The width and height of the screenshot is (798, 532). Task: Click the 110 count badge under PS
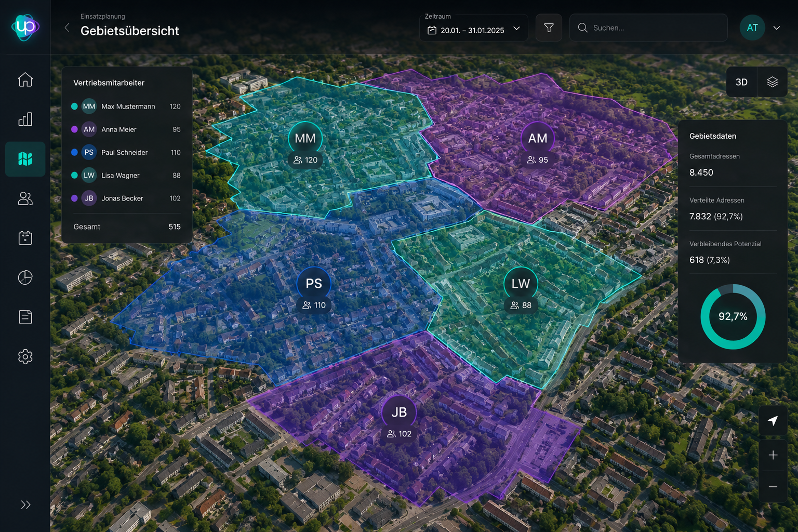tap(314, 305)
